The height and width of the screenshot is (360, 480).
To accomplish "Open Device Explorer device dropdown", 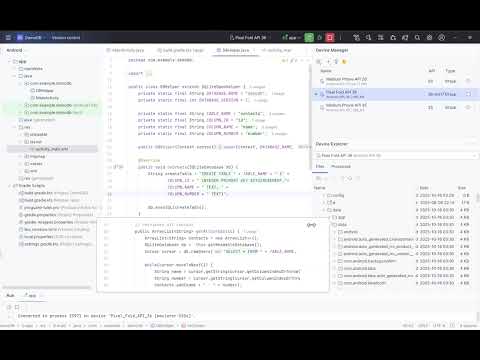I will (396, 156).
